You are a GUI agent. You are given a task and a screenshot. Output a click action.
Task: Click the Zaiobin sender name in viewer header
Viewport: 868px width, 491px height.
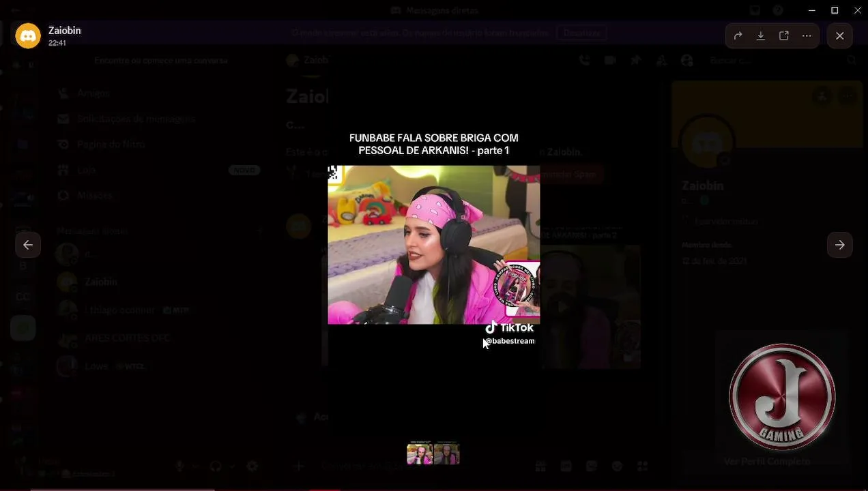coord(65,31)
